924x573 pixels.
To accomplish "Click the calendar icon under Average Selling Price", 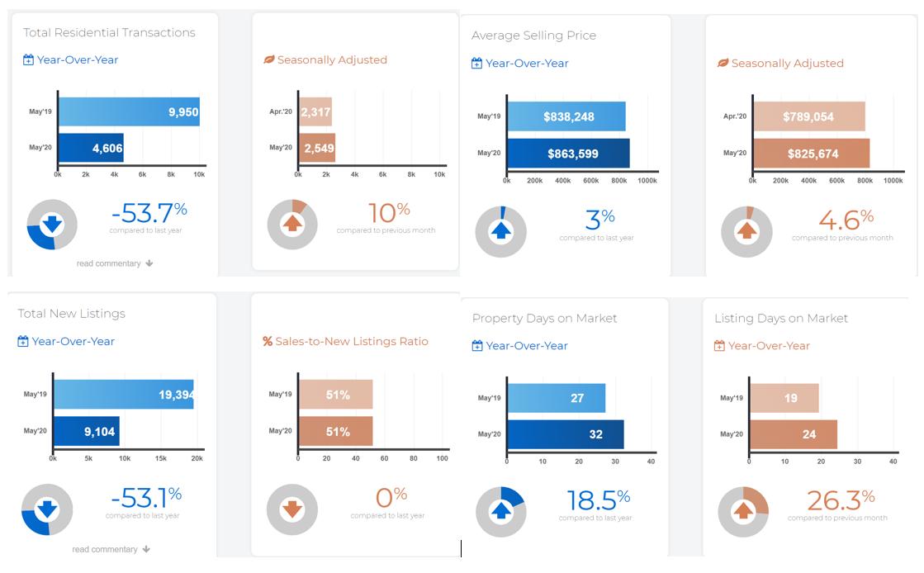I will tap(476, 64).
